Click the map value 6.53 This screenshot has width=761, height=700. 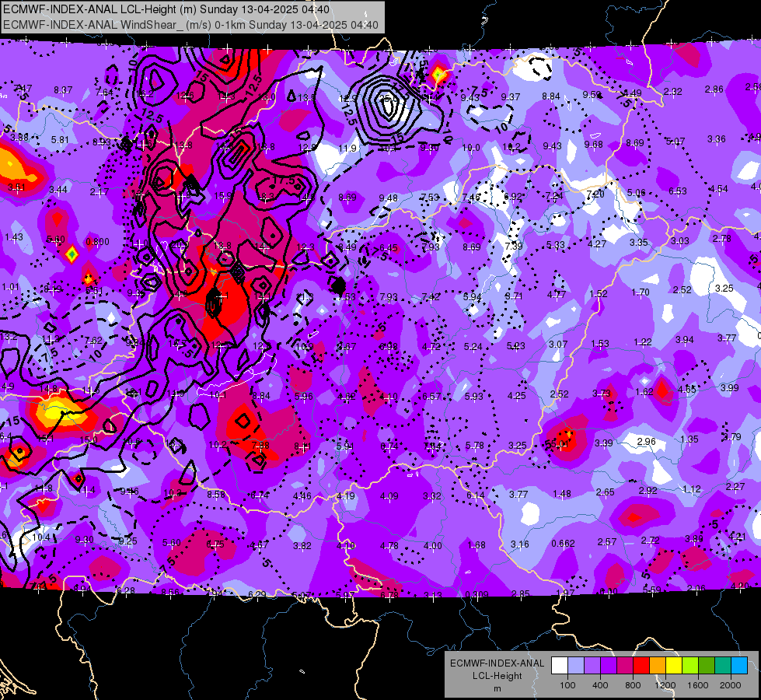point(678,191)
